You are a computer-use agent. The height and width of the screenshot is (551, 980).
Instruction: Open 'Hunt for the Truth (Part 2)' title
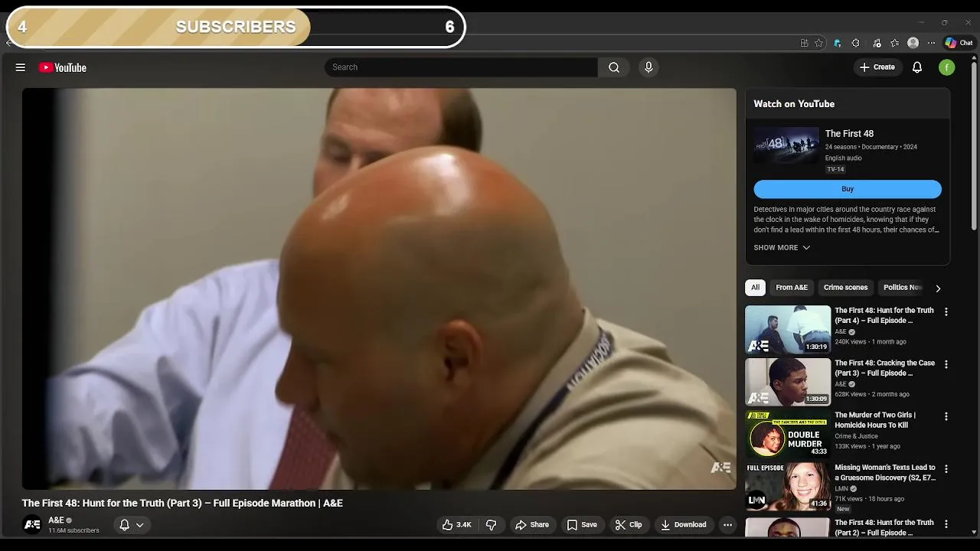click(x=884, y=527)
